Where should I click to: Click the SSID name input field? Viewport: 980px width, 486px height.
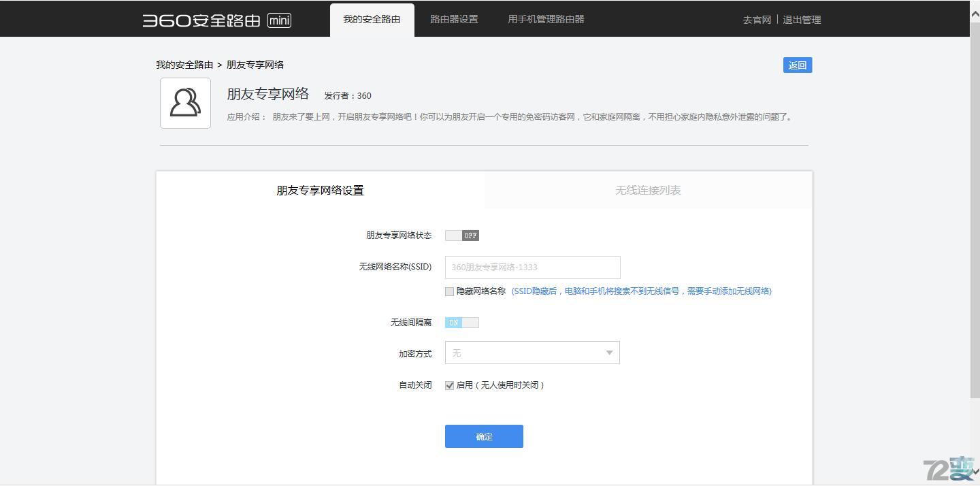coord(532,267)
